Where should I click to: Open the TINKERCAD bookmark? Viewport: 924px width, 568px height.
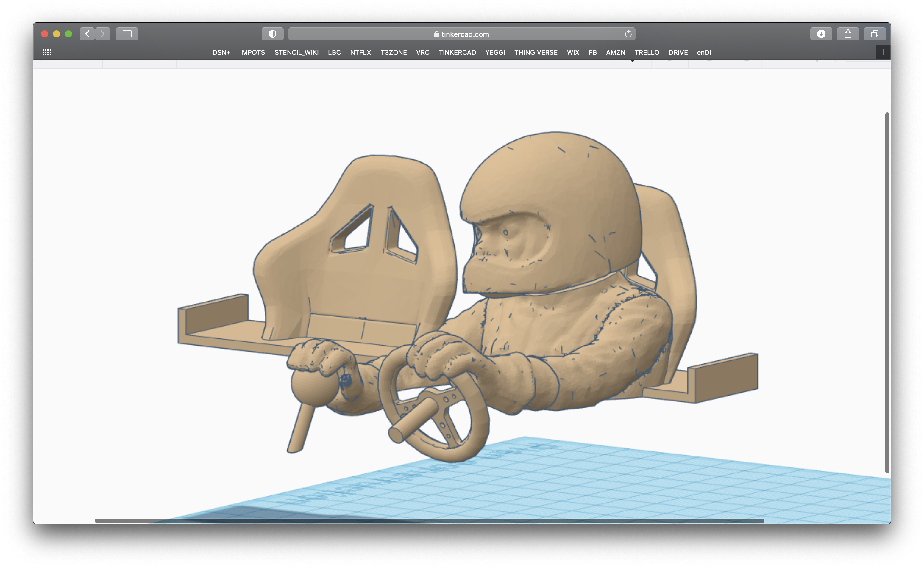[457, 52]
